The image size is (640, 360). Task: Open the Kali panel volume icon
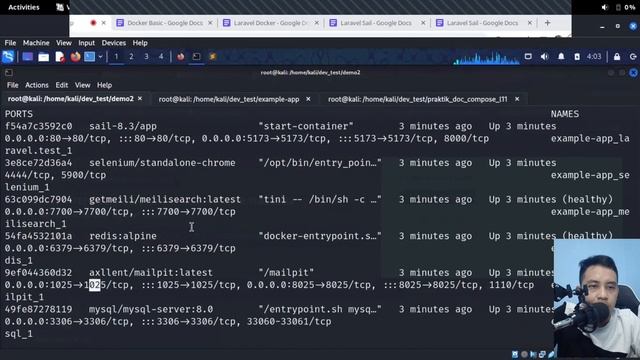tap(544, 57)
